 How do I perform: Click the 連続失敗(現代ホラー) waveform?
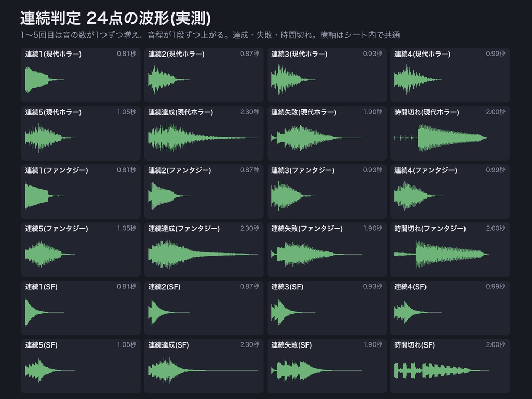[316, 138]
